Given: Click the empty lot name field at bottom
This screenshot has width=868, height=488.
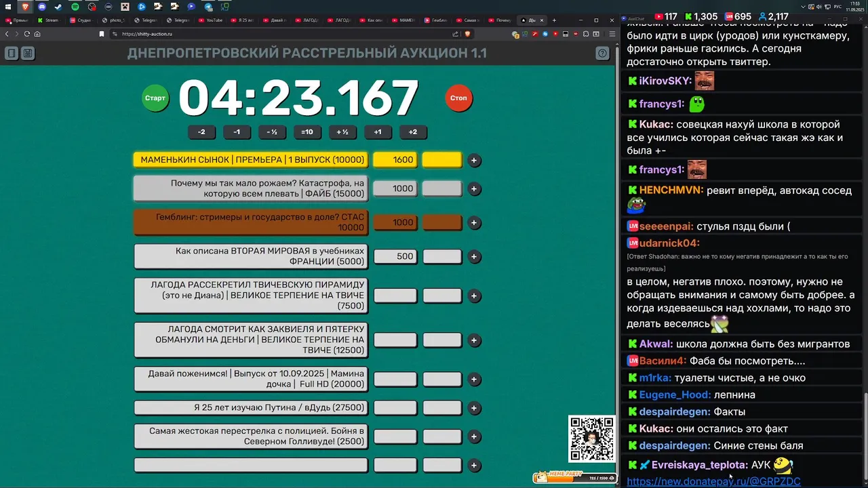Looking at the screenshot, I should tap(251, 465).
